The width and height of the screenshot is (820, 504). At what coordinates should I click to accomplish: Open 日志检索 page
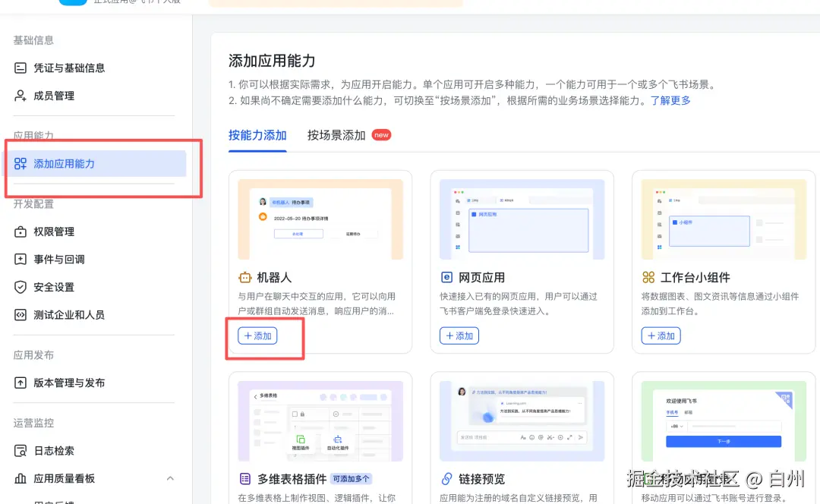click(x=54, y=451)
